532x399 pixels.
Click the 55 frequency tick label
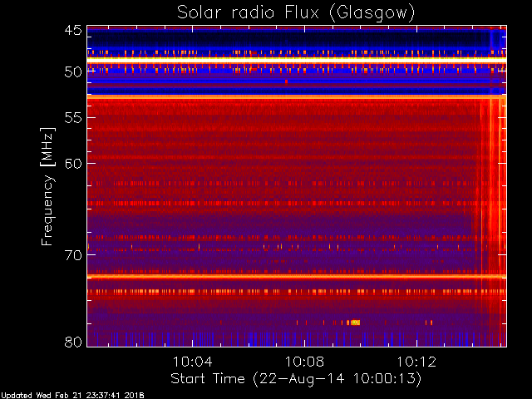73,118
